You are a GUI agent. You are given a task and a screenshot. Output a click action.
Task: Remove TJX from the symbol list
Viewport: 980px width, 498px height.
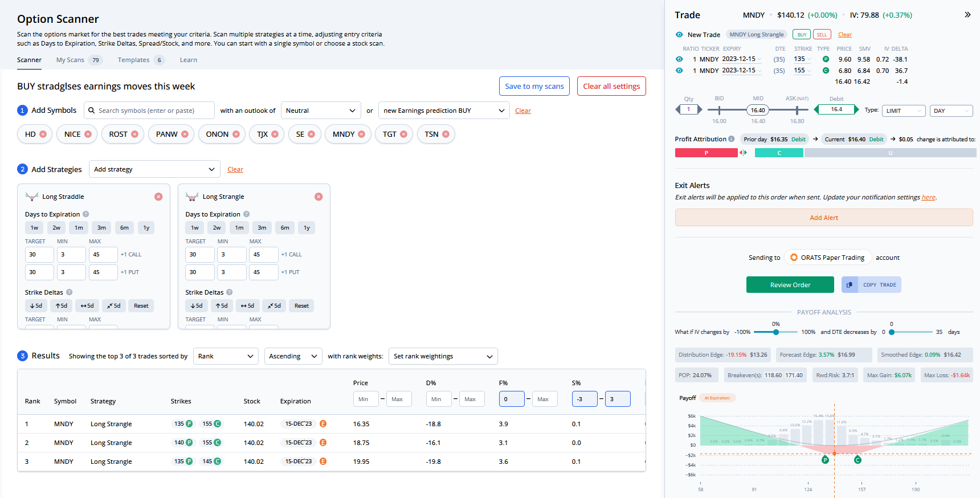[275, 134]
